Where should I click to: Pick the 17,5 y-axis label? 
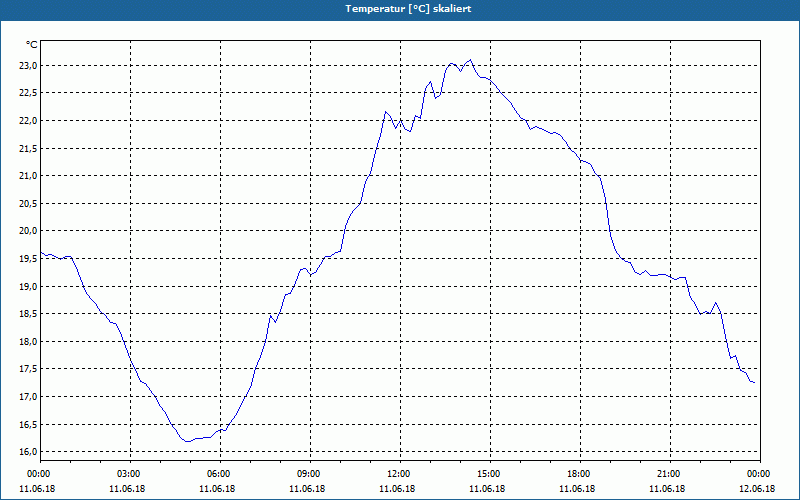click(x=29, y=369)
